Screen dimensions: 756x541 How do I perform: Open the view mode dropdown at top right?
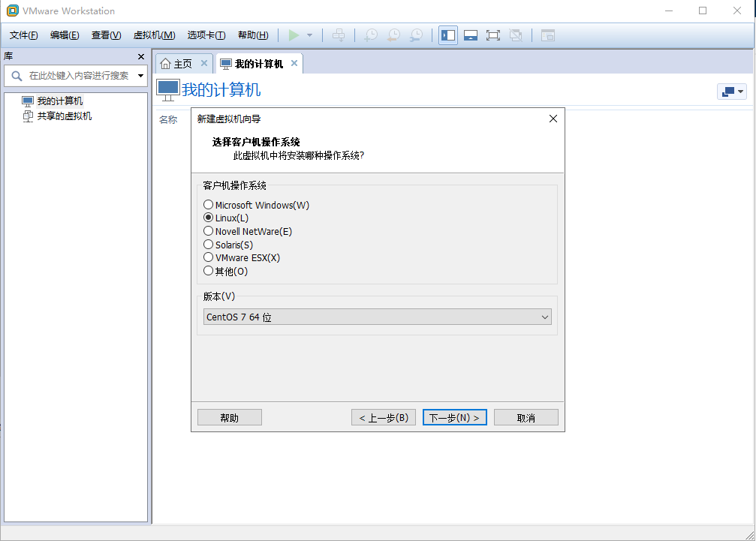732,91
